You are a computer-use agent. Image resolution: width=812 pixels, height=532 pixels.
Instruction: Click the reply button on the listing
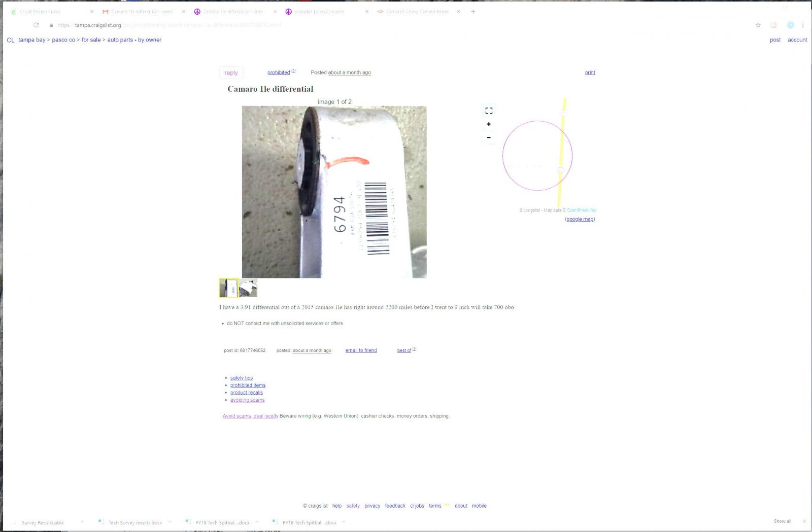click(231, 73)
